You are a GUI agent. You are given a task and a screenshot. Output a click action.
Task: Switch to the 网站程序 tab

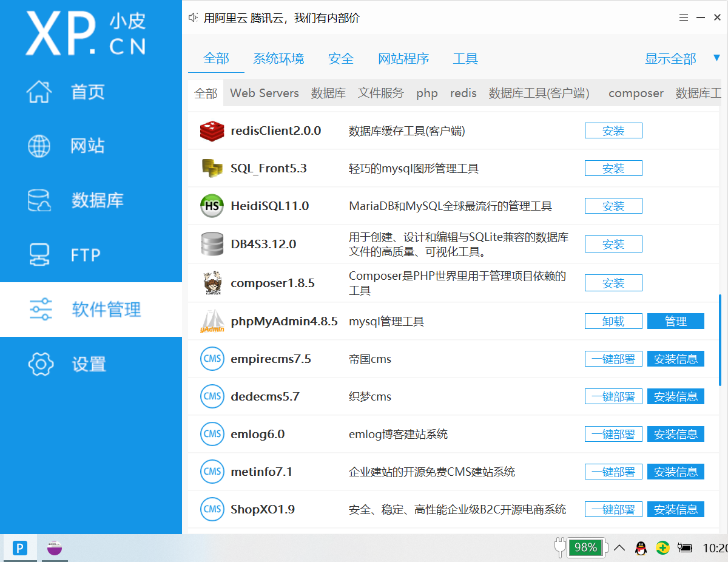(x=403, y=59)
